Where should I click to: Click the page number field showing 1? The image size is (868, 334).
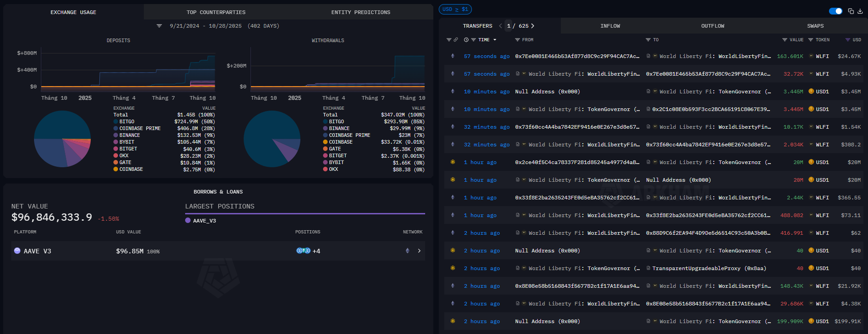click(509, 26)
